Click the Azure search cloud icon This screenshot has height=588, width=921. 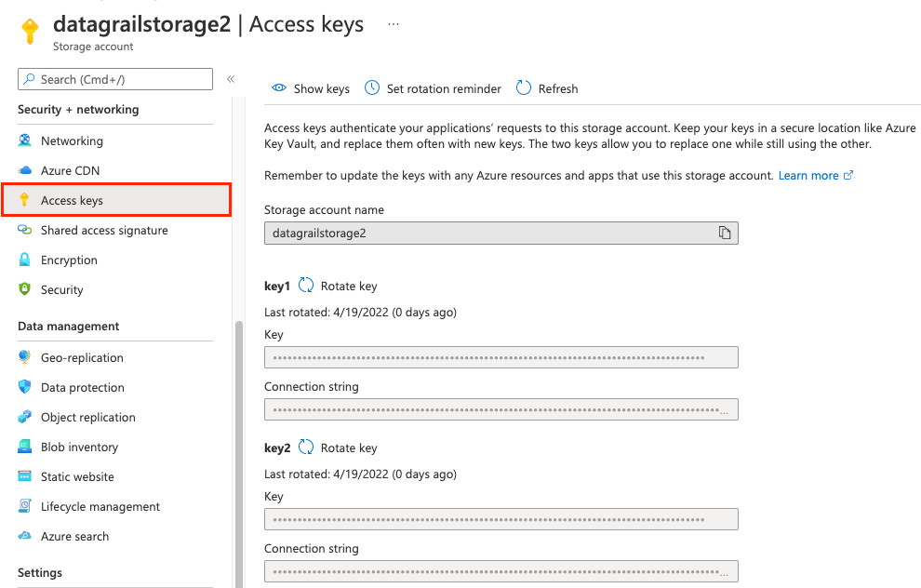(x=25, y=536)
